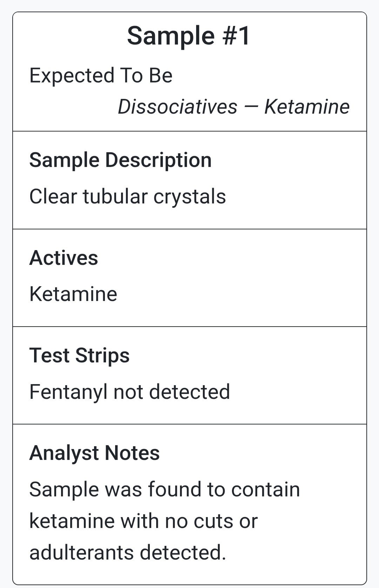Screen dimensions: 379x588
Task: Click "Ketamine" listed under Actives
Action: click(x=73, y=294)
